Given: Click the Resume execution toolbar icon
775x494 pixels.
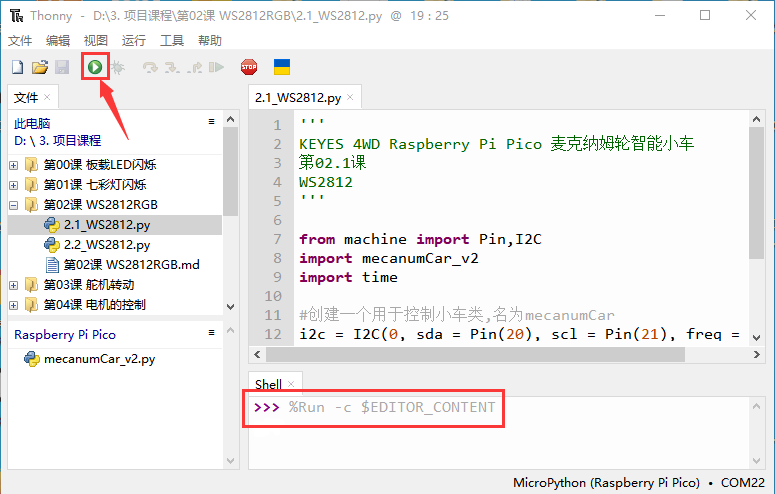Looking at the screenshot, I should click(x=216, y=67).
